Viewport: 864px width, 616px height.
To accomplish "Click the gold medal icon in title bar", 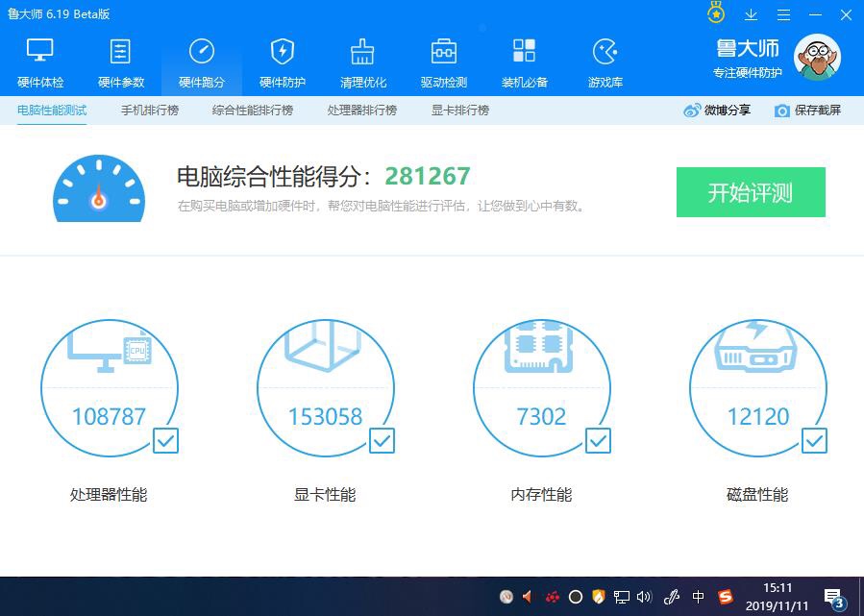I will tap(716, 13).
